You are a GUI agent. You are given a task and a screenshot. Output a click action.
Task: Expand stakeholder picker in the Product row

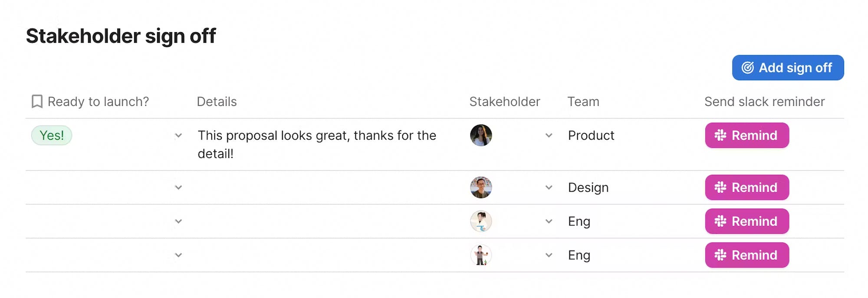tap(549, 135)
